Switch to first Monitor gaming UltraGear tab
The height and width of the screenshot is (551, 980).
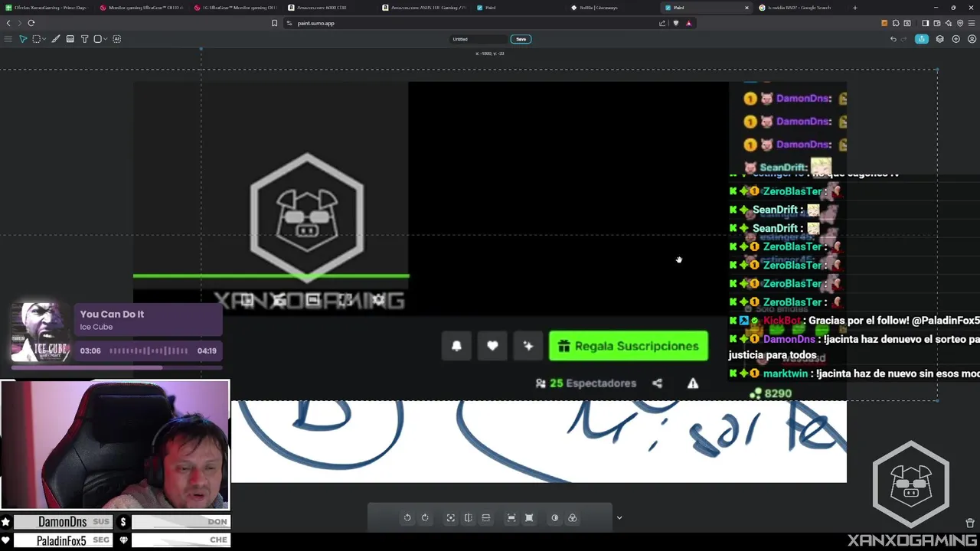click(x=141, y=8)
